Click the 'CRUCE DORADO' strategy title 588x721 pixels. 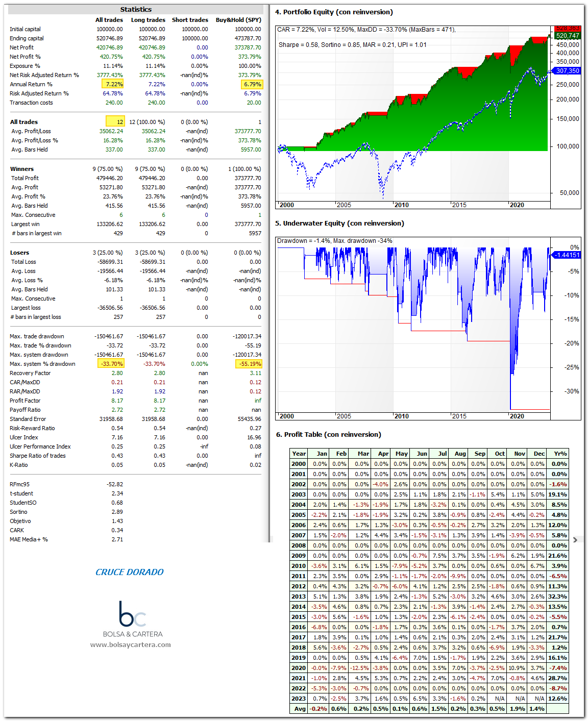click(x=130, y=572)
